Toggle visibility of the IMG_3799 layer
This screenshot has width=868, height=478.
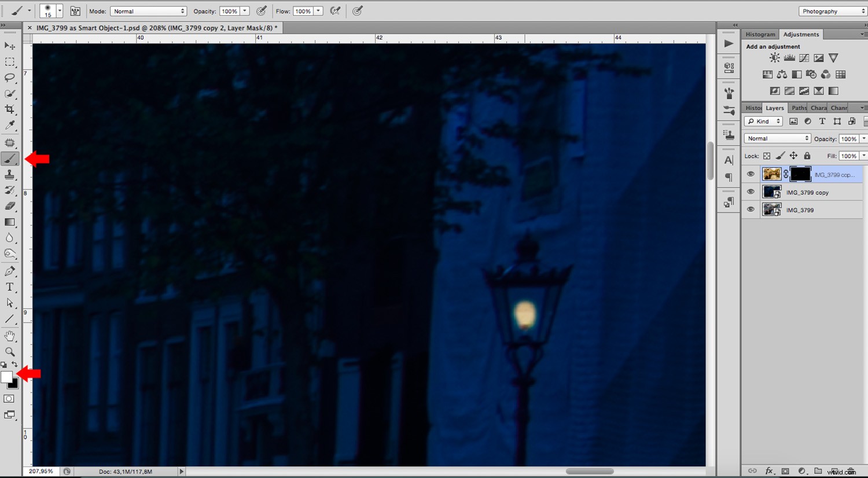[751, 209]
